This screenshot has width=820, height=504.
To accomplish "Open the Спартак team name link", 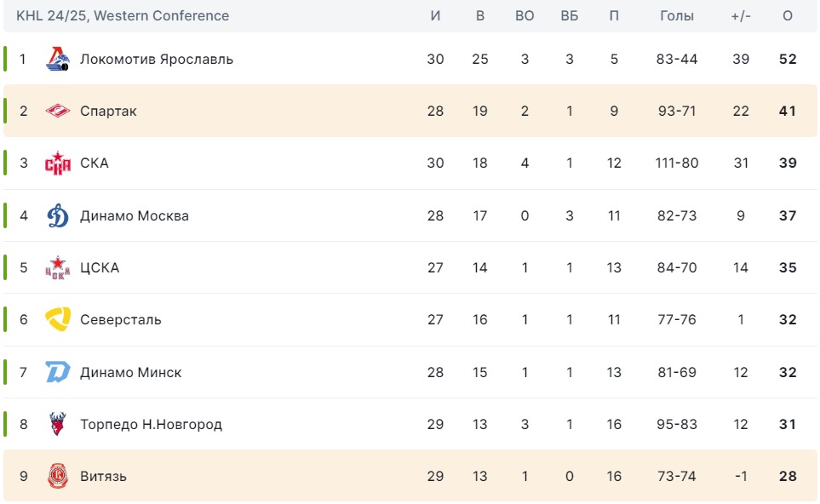I will tap(108, 112).
